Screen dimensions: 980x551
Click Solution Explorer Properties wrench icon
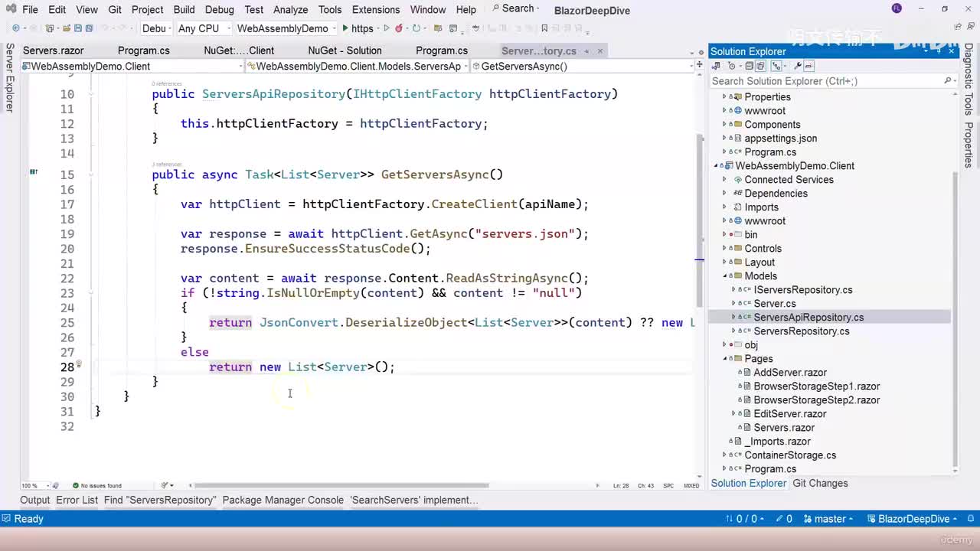(x=798, y=66)
